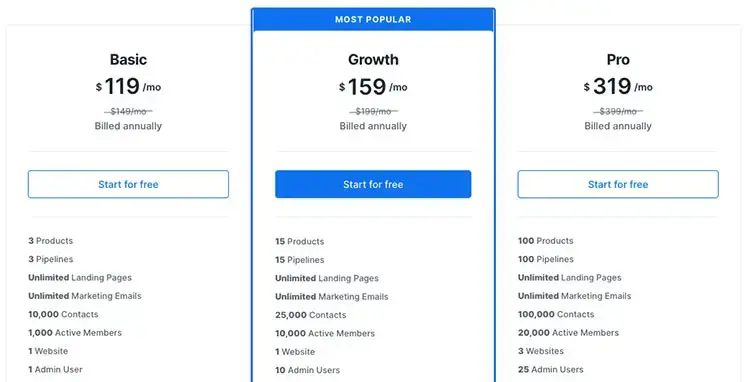Viewport: 750px width, 382px height.
Task: Click 10,000 Contacts in Basic features
Action: (63, 314)
